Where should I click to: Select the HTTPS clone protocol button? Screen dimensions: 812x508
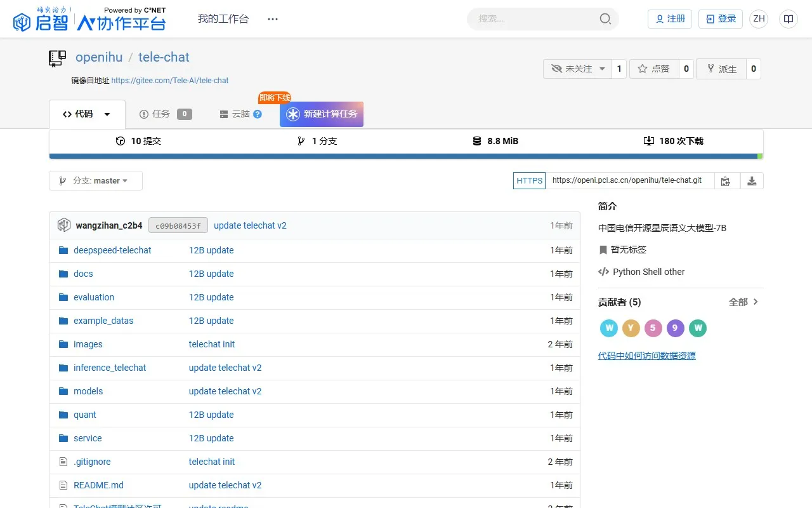click(529, 181)
